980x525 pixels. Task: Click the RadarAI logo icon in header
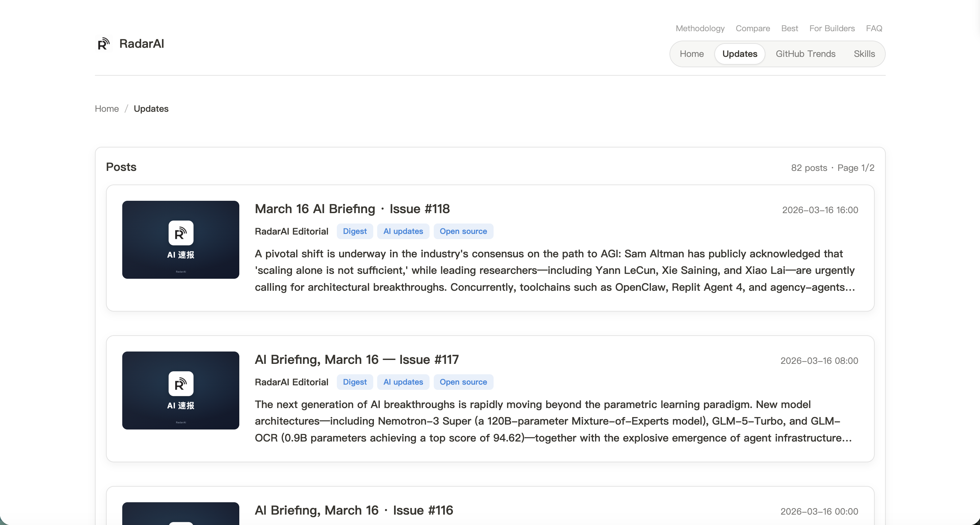[x=103, y=44]
